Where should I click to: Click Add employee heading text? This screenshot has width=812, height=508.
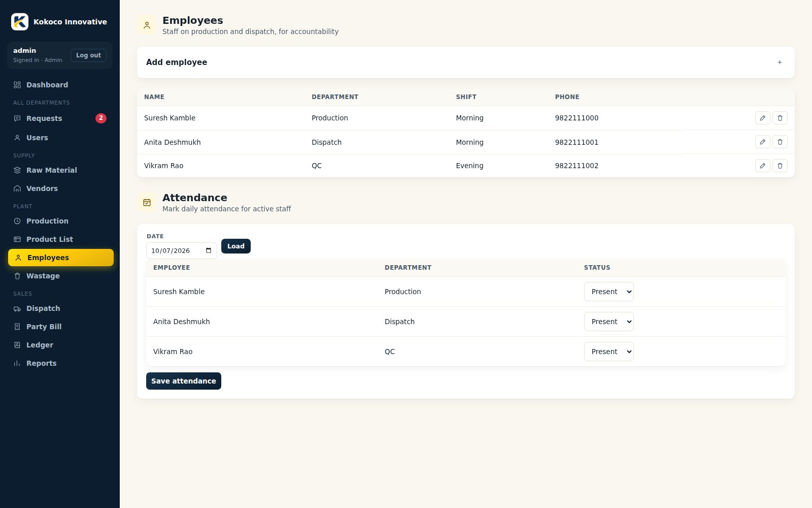177,62
